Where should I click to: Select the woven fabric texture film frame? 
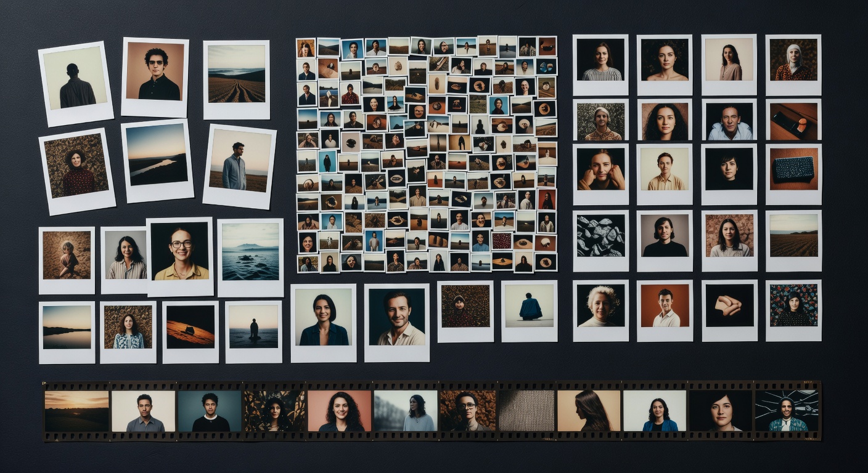coord(526,411)
